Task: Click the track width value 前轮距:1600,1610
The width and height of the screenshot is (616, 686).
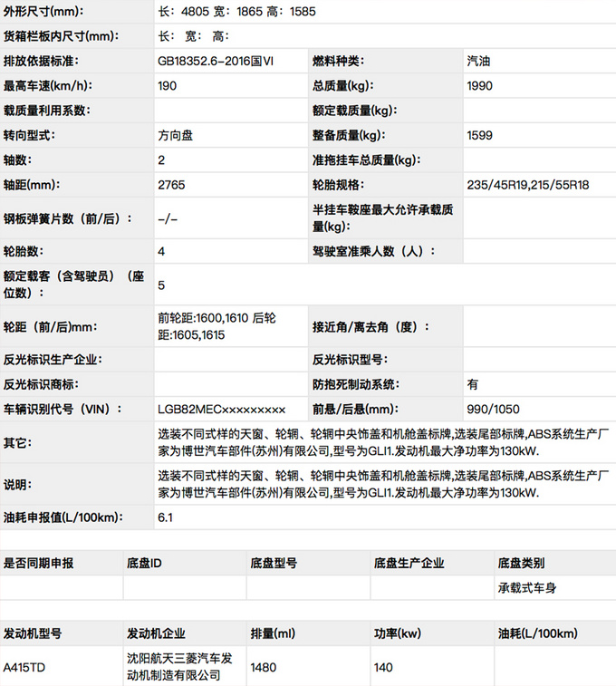Action: 203,318
